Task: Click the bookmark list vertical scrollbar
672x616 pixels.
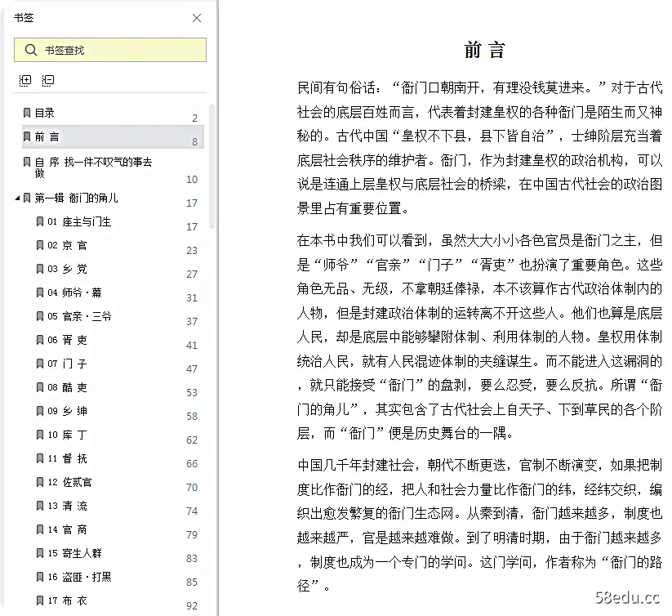Action: click(211, 166)
